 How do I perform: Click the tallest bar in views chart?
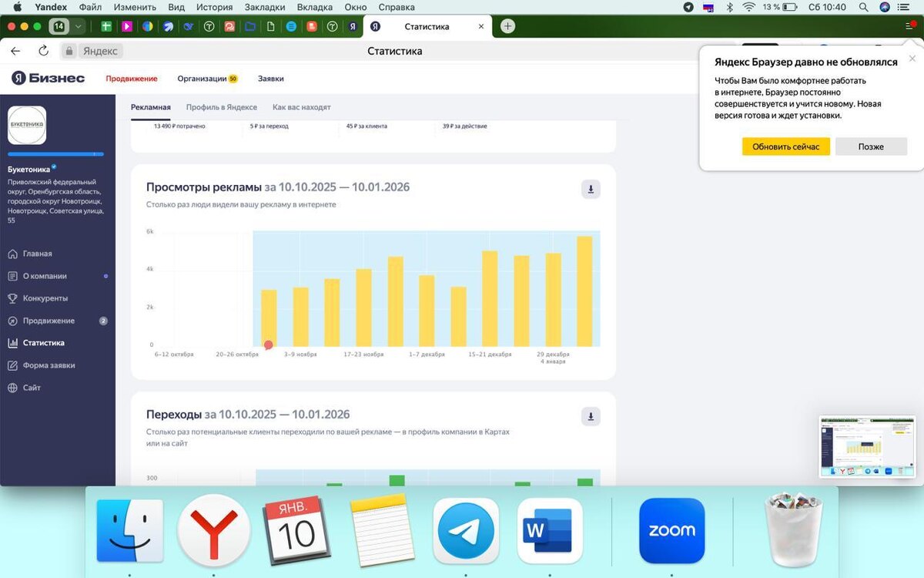tap(584, 291)
